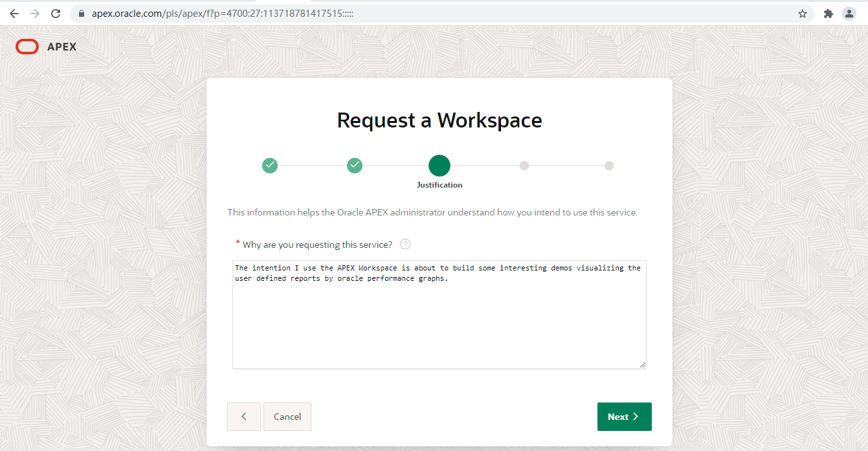Click the 'Justification' step label
Image resolution: width=868 pixels, height=451 pixels.
440,185
